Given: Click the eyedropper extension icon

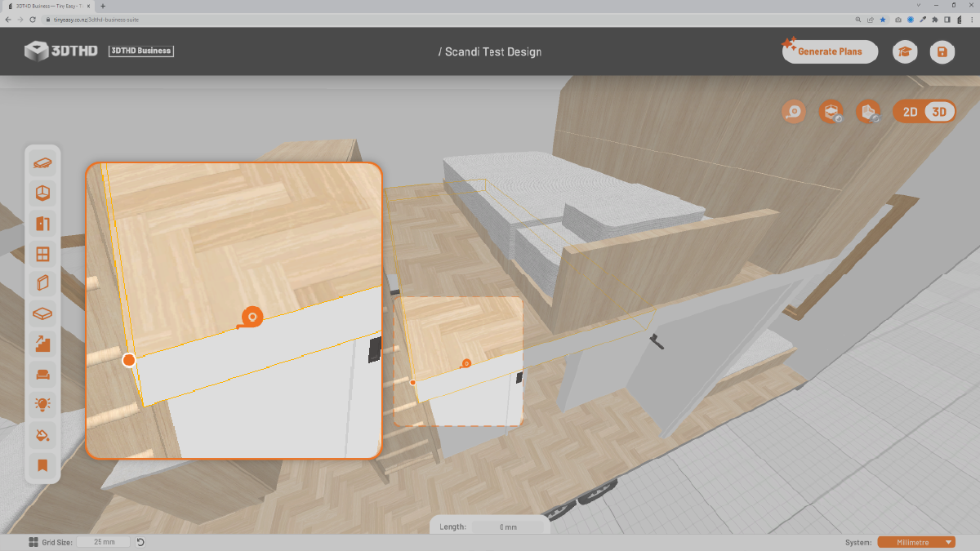Looking at the screenshot, I should [923, 20].
